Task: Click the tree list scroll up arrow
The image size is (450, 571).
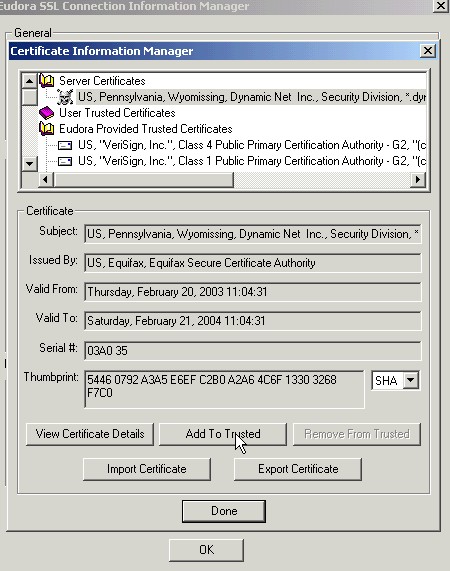Action: 29,81
